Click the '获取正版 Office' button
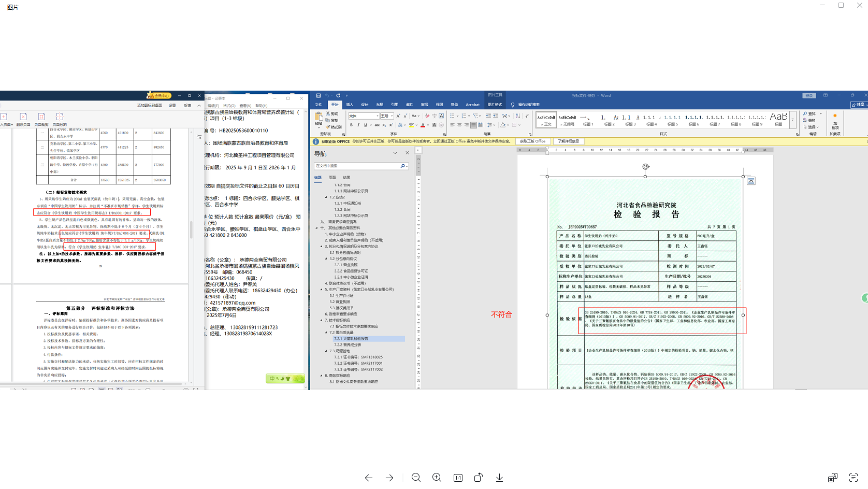 point(532,141)
